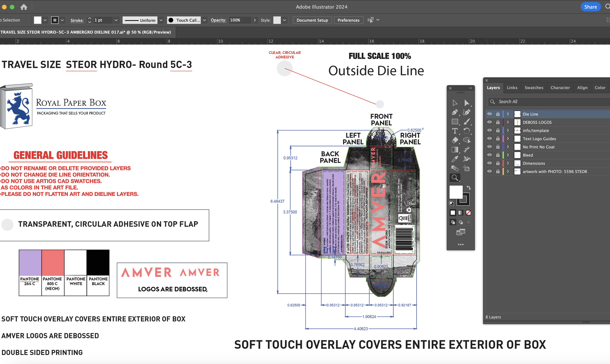This screenshot has width=610, height=364.
Task: Choose the Paintbrush tool
Action: (467, 122)
